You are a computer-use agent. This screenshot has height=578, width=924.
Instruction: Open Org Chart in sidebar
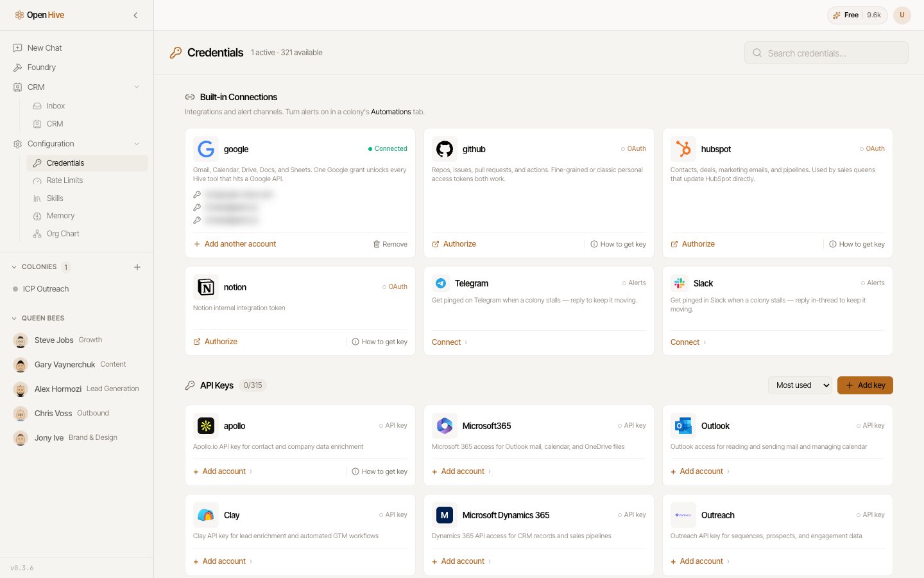click(87, 234)
